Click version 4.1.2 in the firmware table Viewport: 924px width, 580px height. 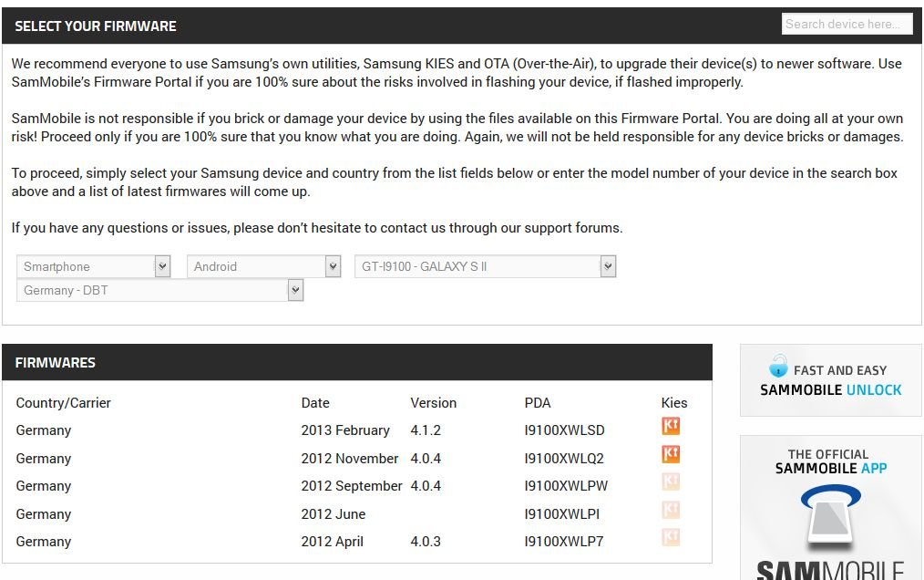point(426,430)
